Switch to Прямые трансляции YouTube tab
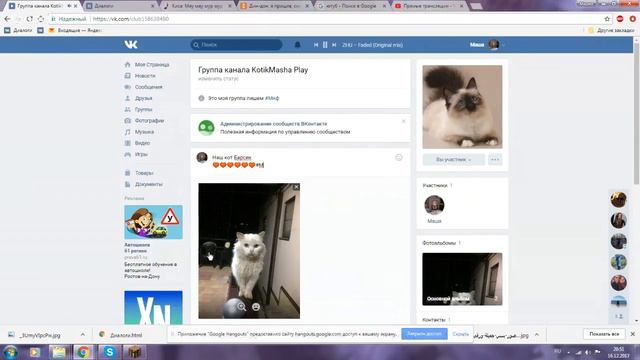Viewport: 640px width, 360px height. pyautogui.click(x=429, y=6)
